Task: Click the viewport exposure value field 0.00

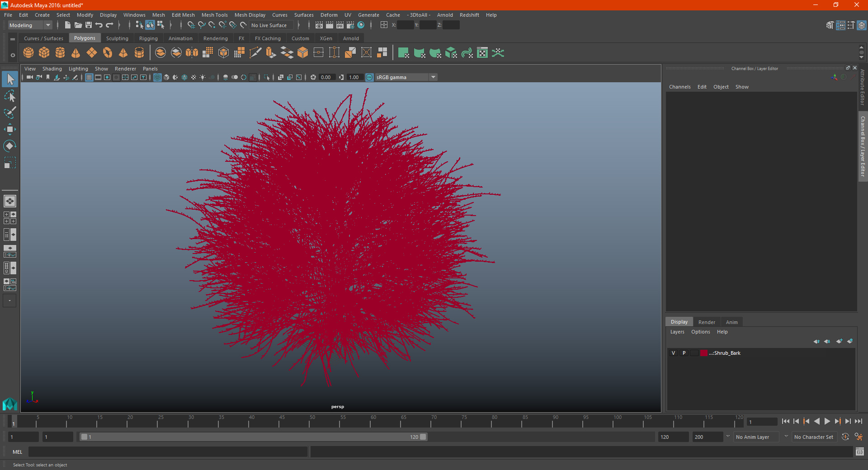Action: pos(327,77)
